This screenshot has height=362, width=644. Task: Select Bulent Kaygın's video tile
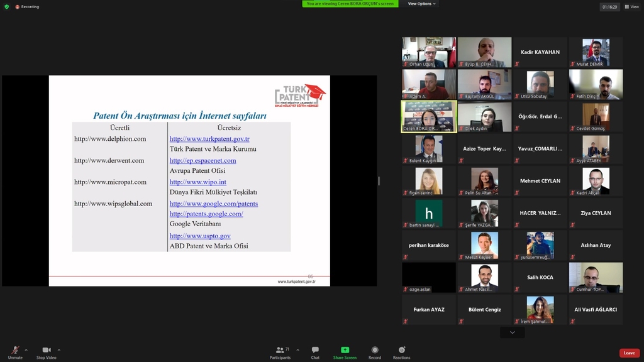tap(429, 148)
